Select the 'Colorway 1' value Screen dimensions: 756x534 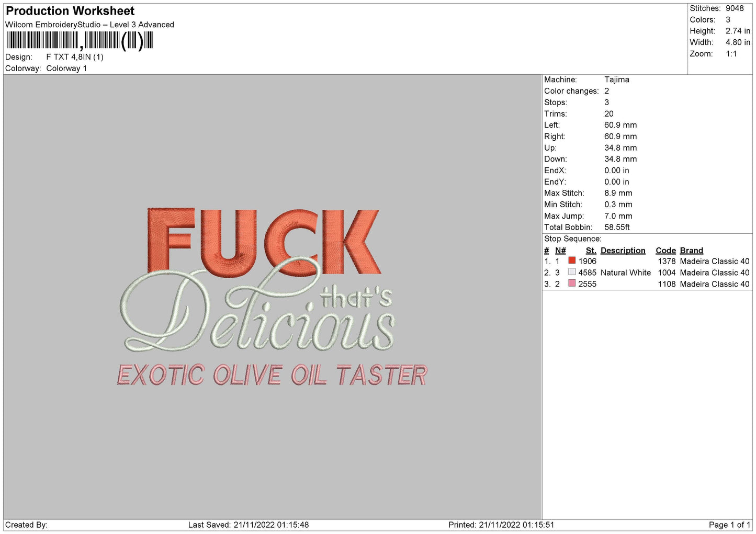coord(66,69)
